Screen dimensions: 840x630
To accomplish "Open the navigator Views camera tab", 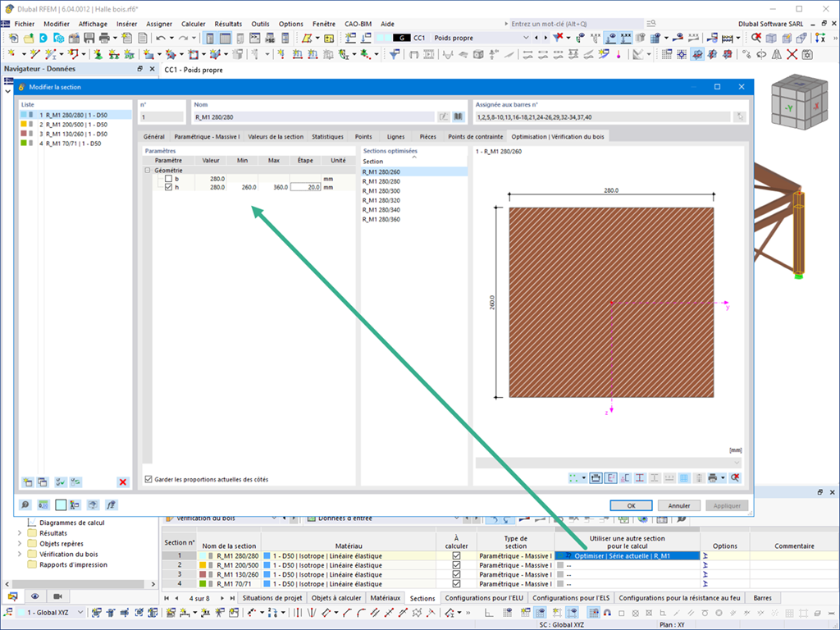I will (x=58, y=596).
